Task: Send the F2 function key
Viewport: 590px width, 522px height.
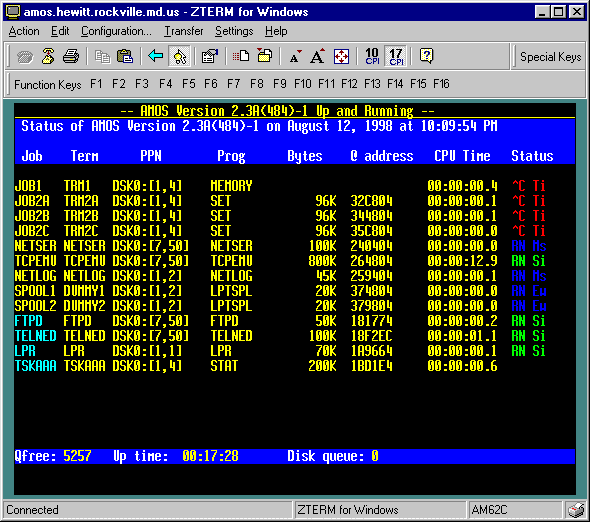Action: point(119,84)
